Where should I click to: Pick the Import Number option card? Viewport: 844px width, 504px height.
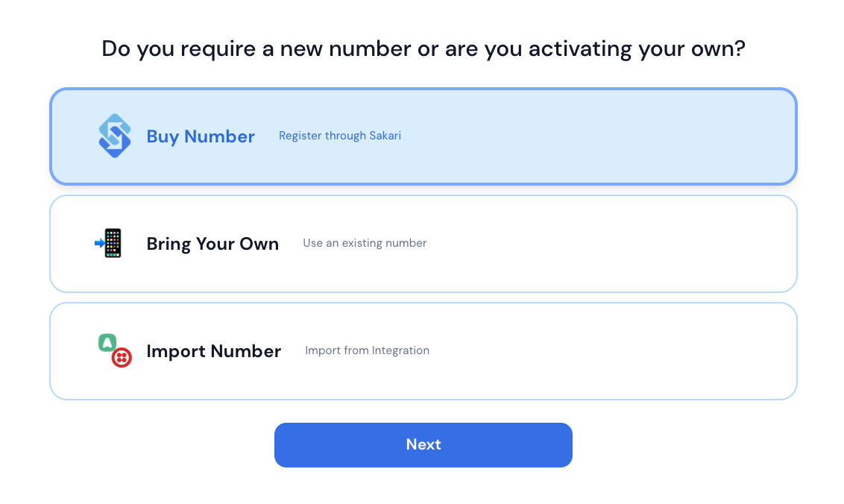423,351
